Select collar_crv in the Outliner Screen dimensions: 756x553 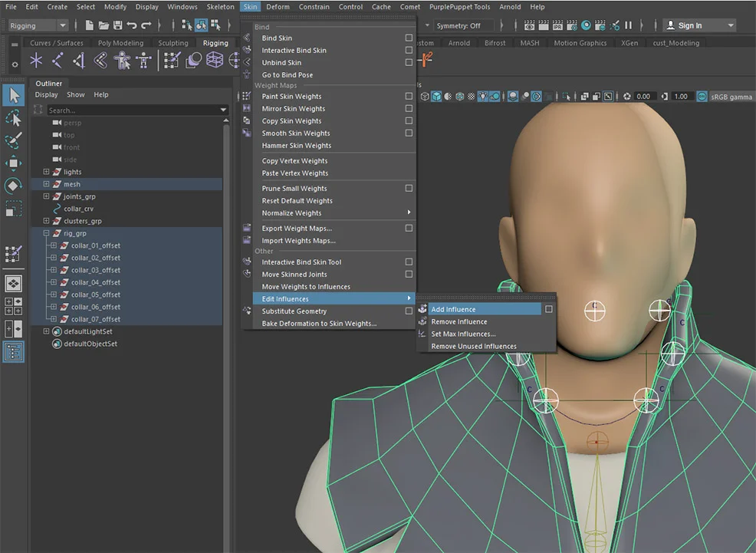78,209
